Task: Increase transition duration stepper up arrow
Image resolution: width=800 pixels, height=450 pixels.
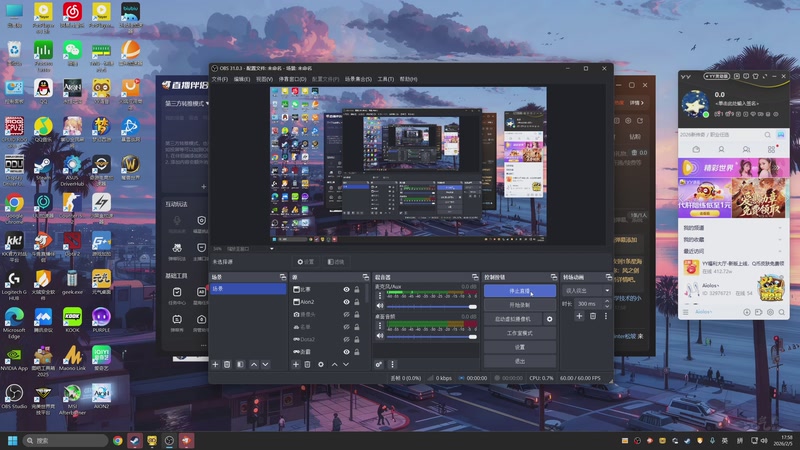Action: pos(607,301)
